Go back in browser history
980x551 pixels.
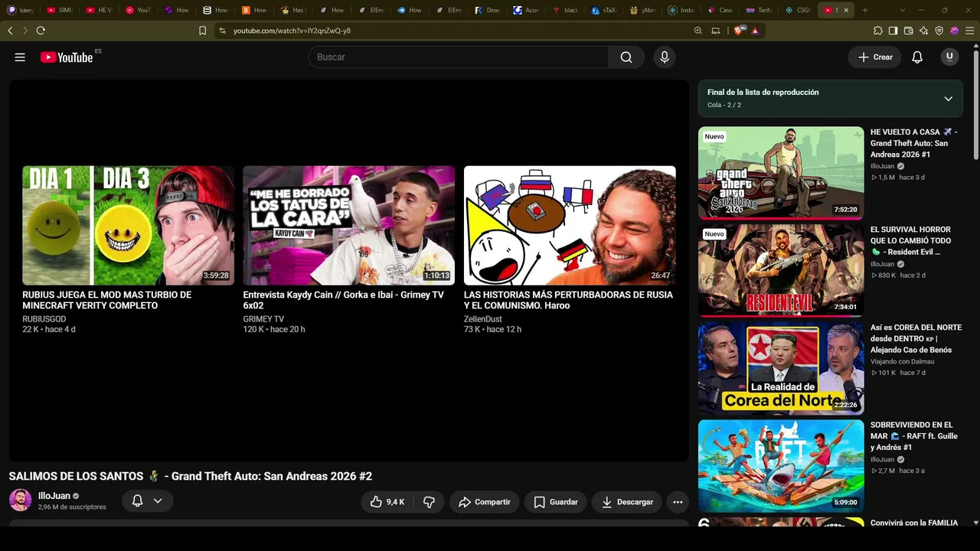10,31
